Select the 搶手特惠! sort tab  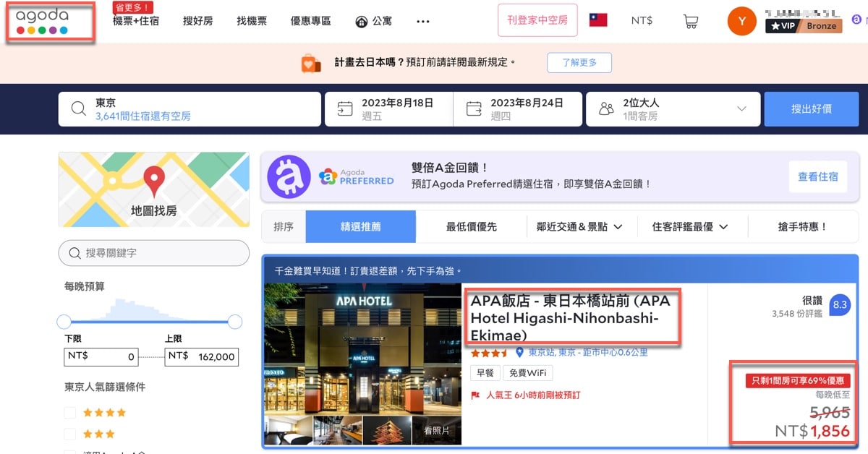pos(803,226)
